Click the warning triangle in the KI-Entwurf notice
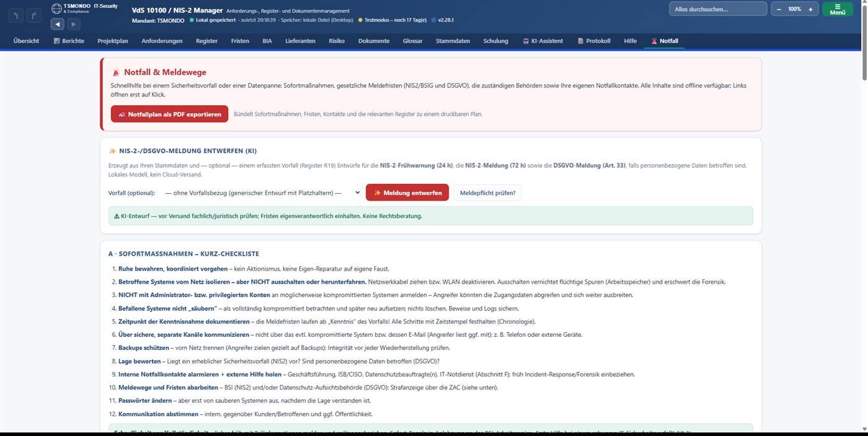 [117, 216]
